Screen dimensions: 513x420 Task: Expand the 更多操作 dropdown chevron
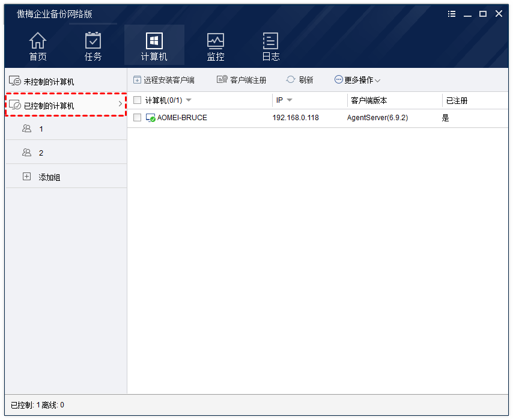[x=378, y=81]
